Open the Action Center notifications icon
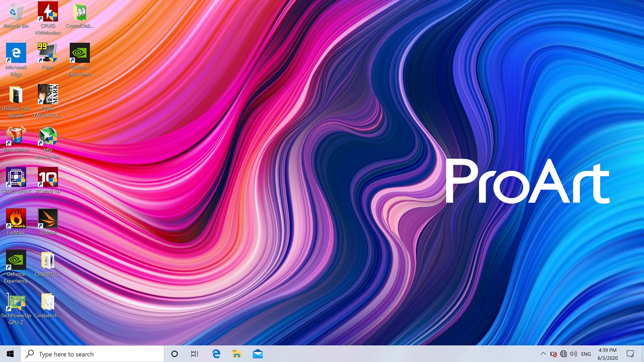Image resolution: width=644 pixels, height=362 pixels. 631,354
